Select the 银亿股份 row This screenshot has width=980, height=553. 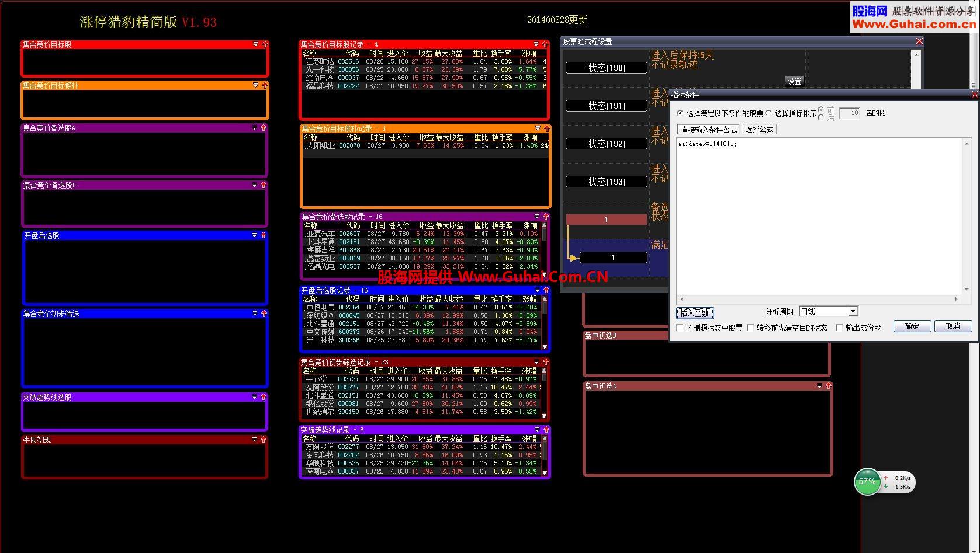click(421, 404)
